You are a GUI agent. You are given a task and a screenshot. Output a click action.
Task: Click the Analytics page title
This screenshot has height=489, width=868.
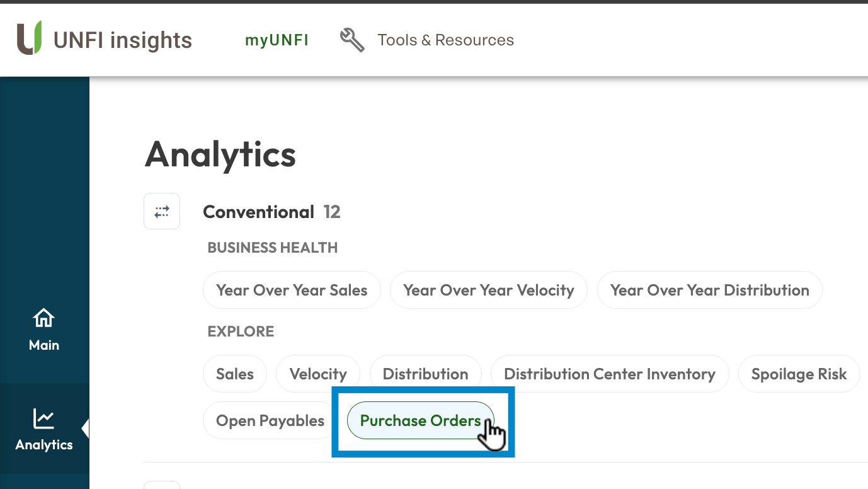click(220, 154)
